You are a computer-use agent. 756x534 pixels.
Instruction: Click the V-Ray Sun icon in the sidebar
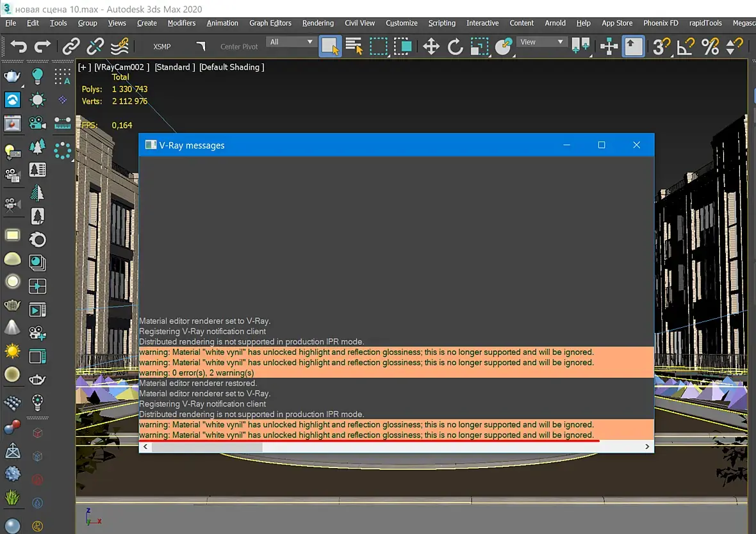pos(12,352)
